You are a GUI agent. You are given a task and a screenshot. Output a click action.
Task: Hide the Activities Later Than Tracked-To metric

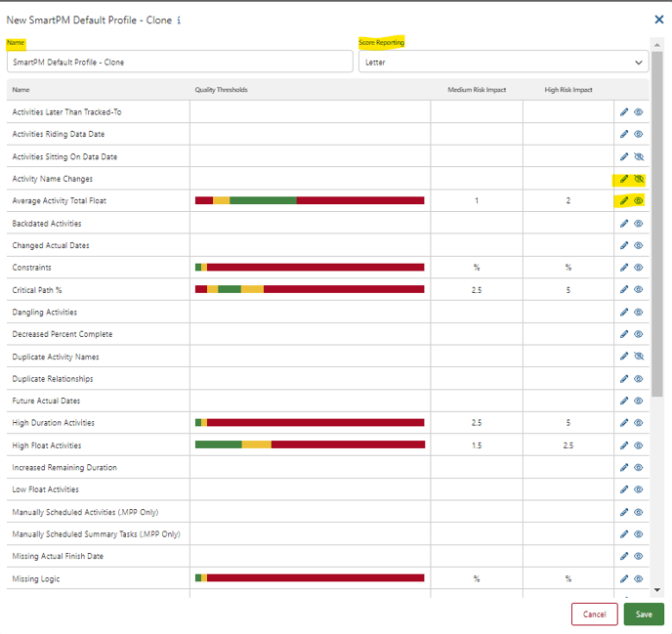(639, 112)
